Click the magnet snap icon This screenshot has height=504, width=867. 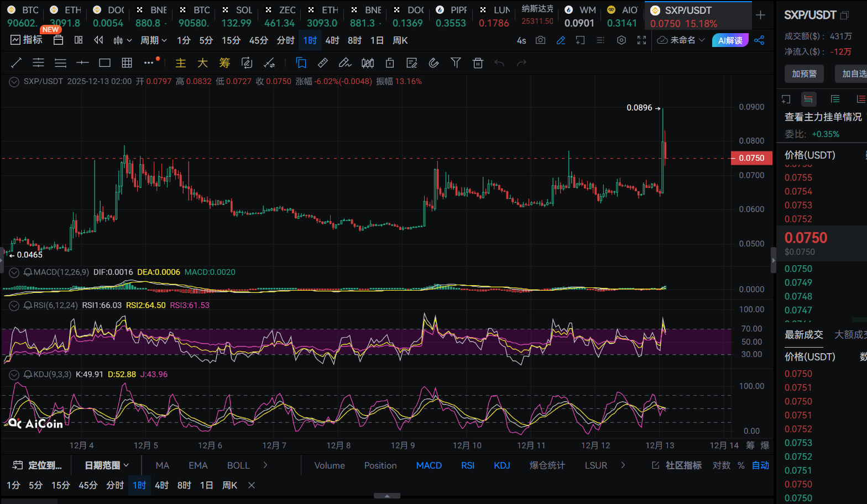pos(433,63)
